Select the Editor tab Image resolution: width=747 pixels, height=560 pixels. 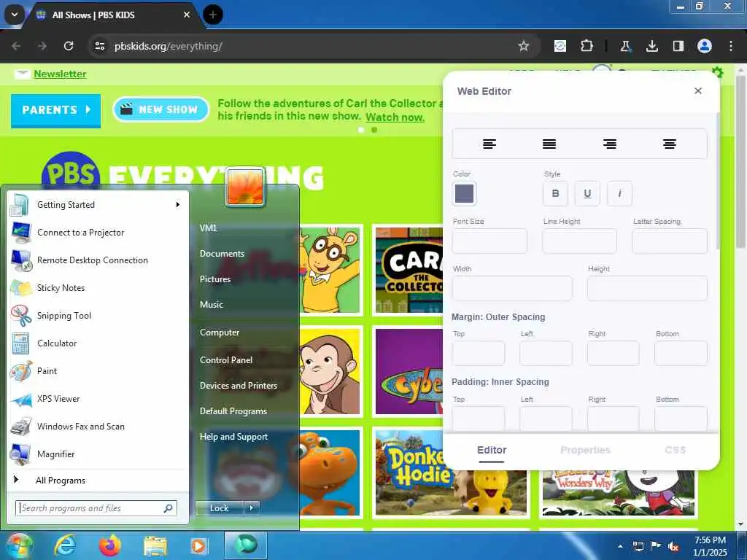(x=492, y=450)
